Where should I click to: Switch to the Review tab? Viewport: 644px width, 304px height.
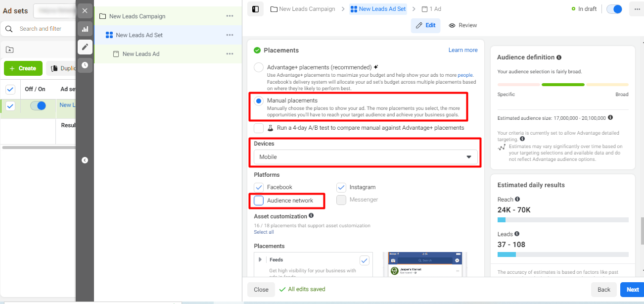(463, 25)
